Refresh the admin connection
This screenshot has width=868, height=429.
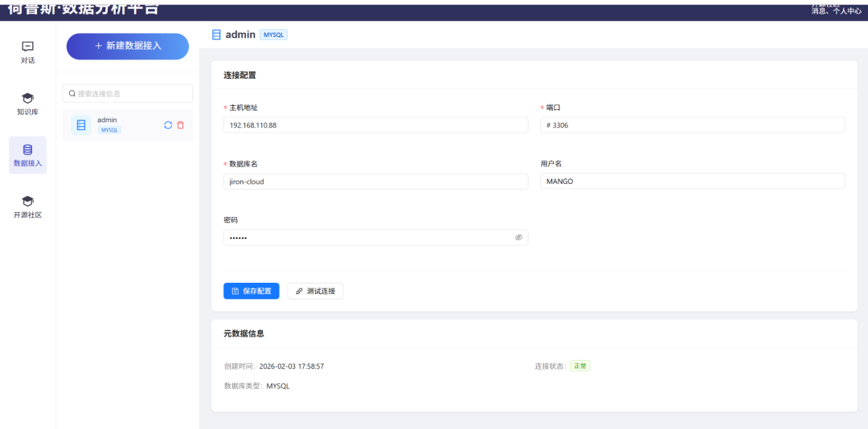tap(168, 125)
